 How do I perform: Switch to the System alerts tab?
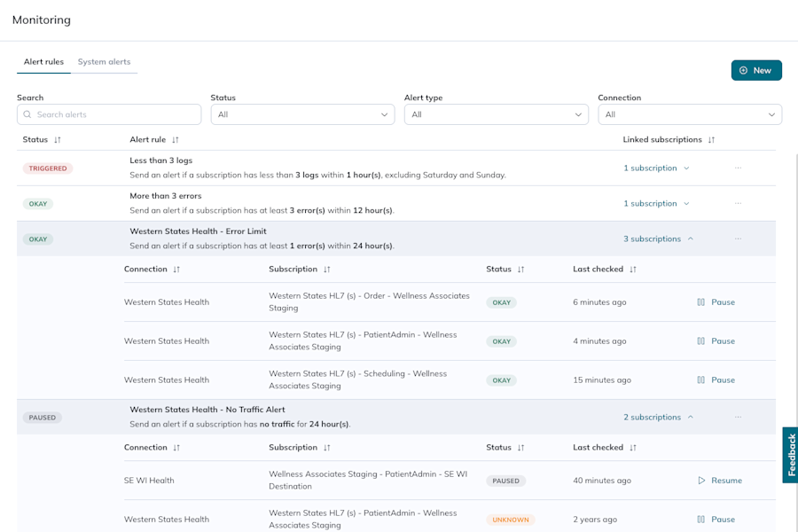[104, 61]
